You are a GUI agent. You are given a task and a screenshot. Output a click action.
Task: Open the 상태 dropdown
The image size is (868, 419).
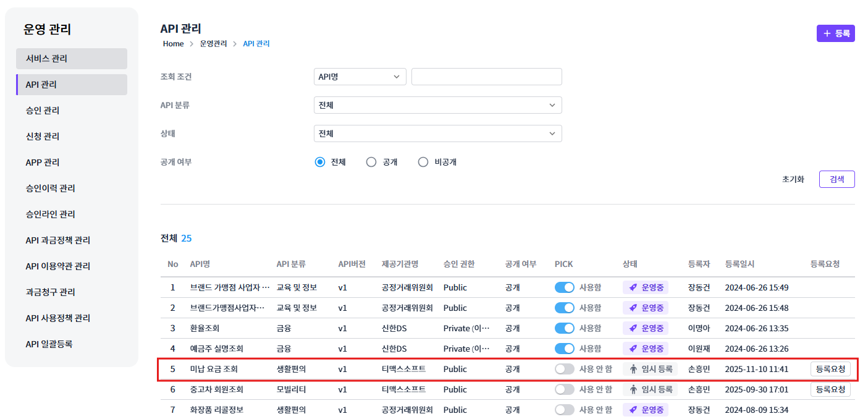[x=438, y=133]
